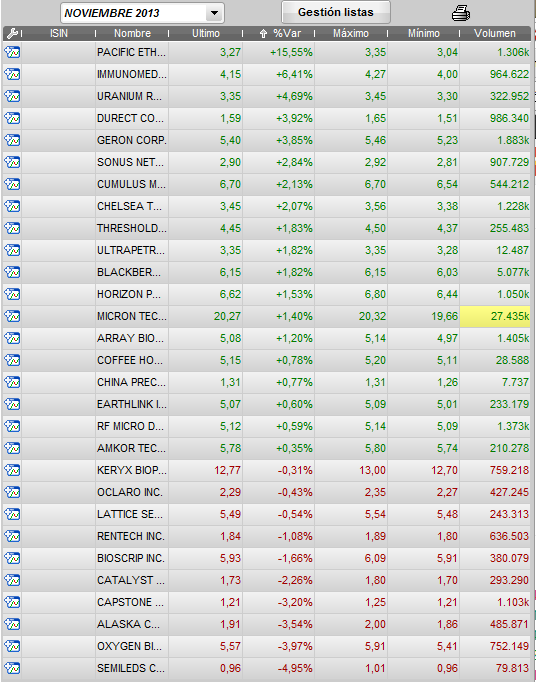Viewport: 536px width, 682px height.
Task: Sort by %Var column header
Action: click(x=281, y=33)
